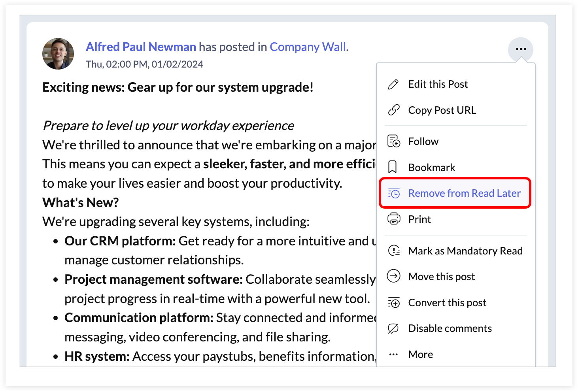This screenshot has height=392, width=578.
Task: Open Alfred Paul Newman's profile link
Action: (141, 47)
